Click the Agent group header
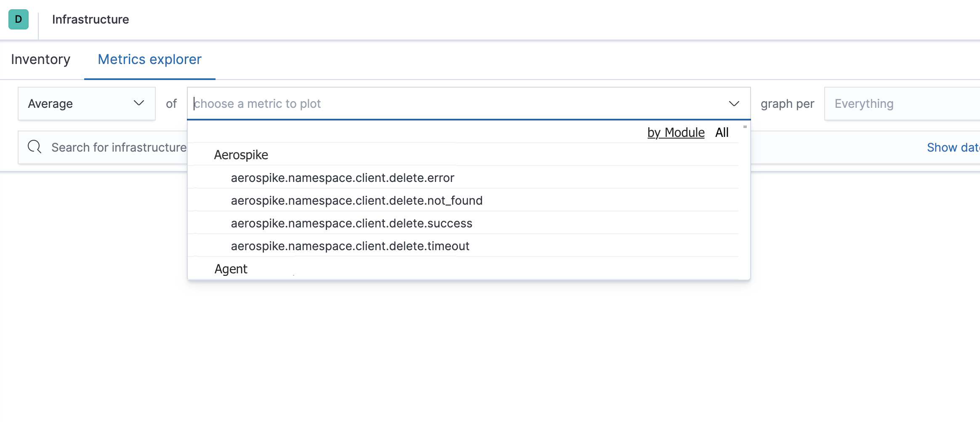This screenshot has height=422, width=980. (231, 268)
